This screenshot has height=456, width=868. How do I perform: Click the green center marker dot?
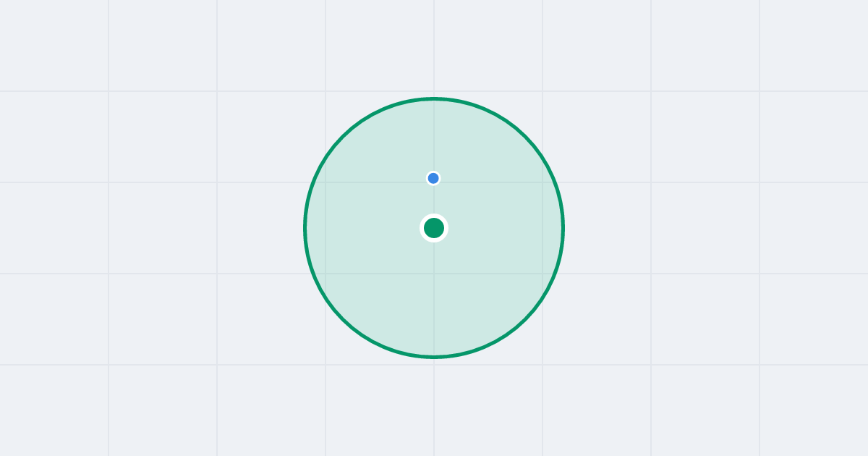point(434,228)
